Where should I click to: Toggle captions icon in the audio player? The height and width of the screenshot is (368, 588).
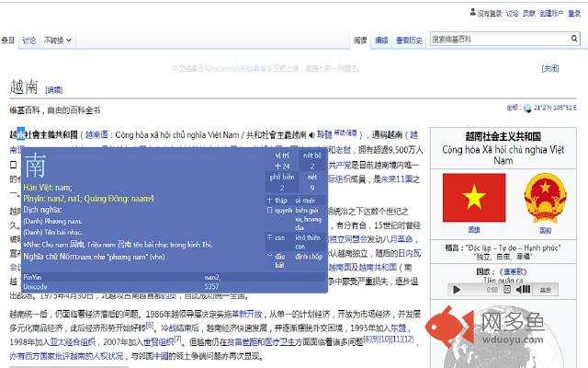(507, 290)
